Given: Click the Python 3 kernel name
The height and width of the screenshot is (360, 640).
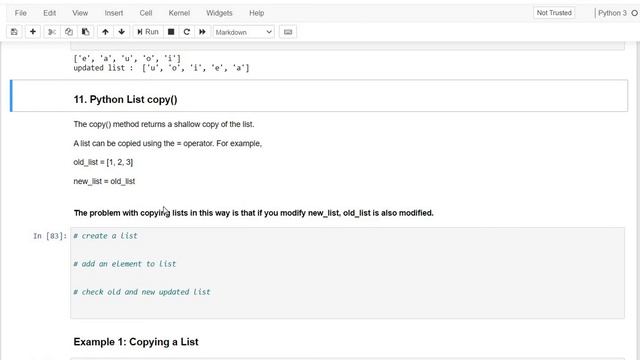Looking at the screenshot, I should (612, 13).
